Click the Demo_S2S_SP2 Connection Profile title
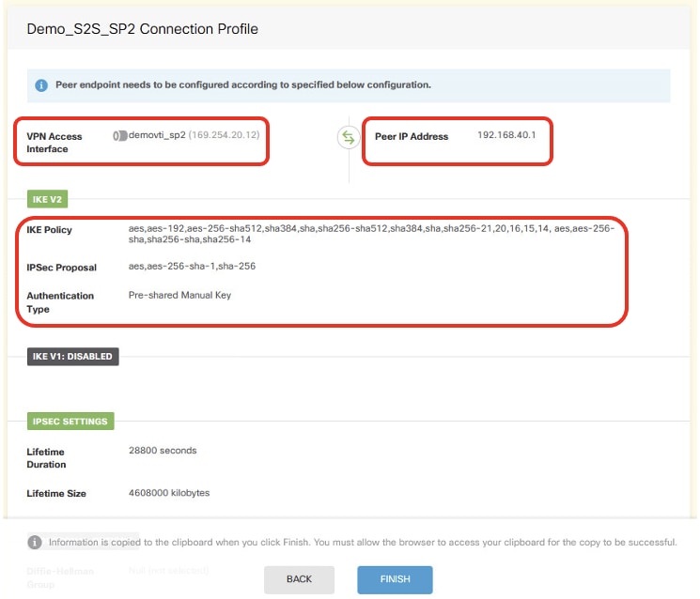Image resolution: width=700 pixels, height=599 pixels. tap(143, 29)
